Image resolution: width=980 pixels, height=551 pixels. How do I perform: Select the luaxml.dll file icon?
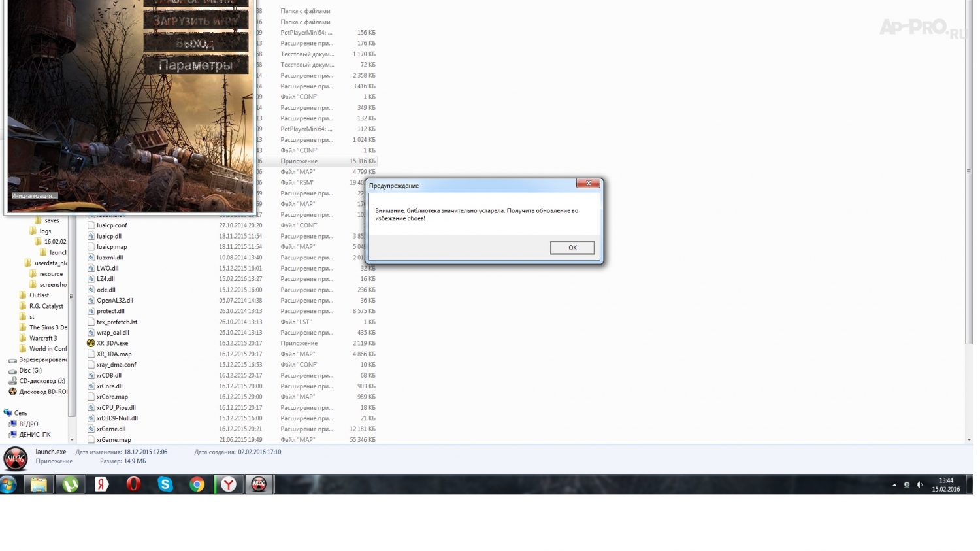coord(91,258)
